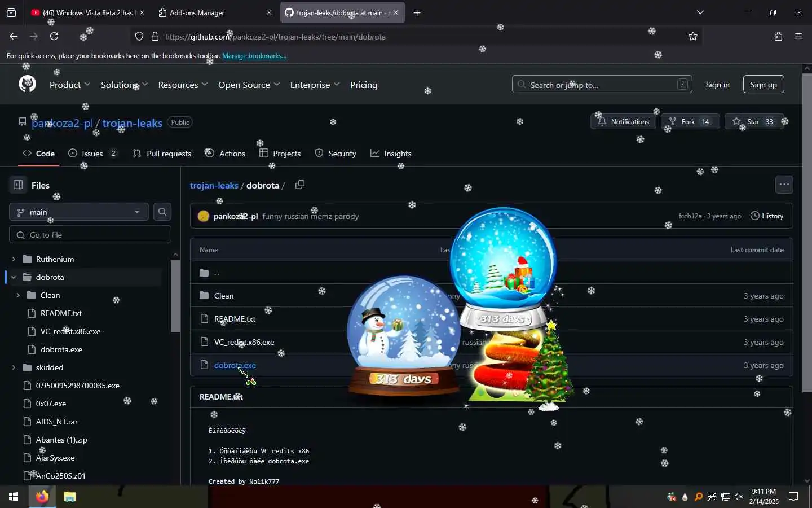The image size is (812, 508).
Task: Open the Actions tab
Action: pos(225,154)
